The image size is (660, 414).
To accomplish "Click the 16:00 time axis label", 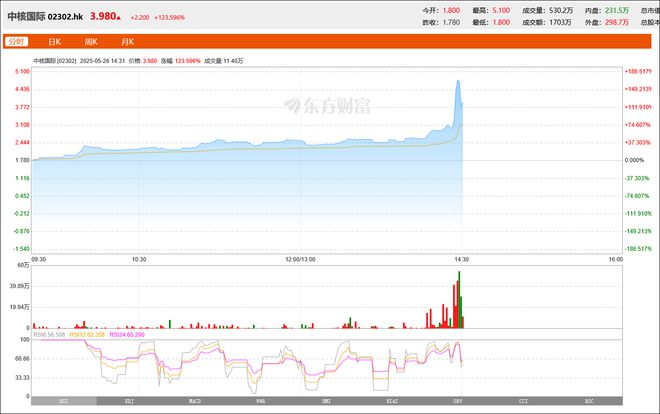I will coord(615,259).
